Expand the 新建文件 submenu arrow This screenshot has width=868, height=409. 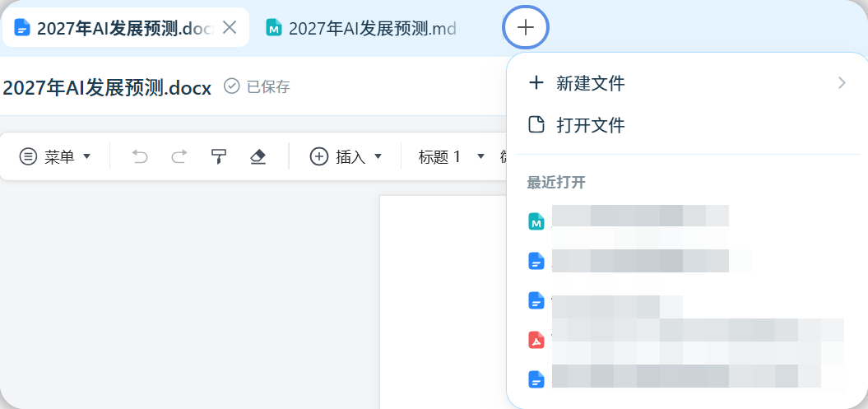842,84
